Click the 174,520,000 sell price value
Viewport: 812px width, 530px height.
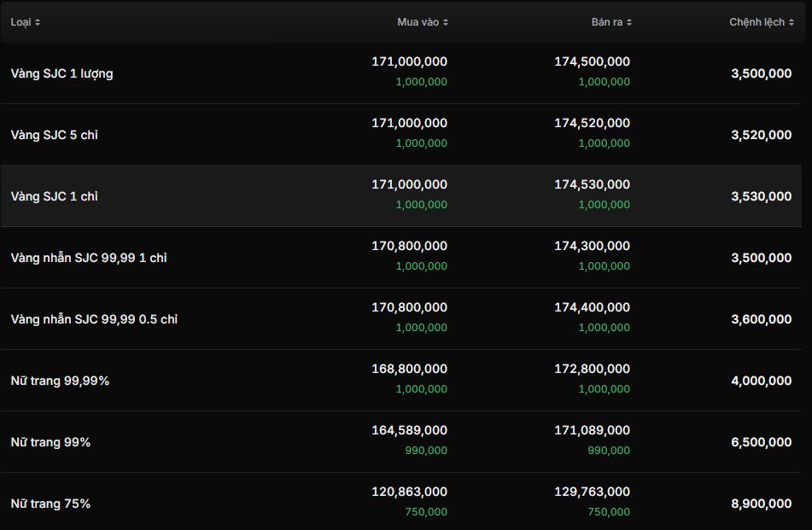pyautogui.click(x=592, y=123)
